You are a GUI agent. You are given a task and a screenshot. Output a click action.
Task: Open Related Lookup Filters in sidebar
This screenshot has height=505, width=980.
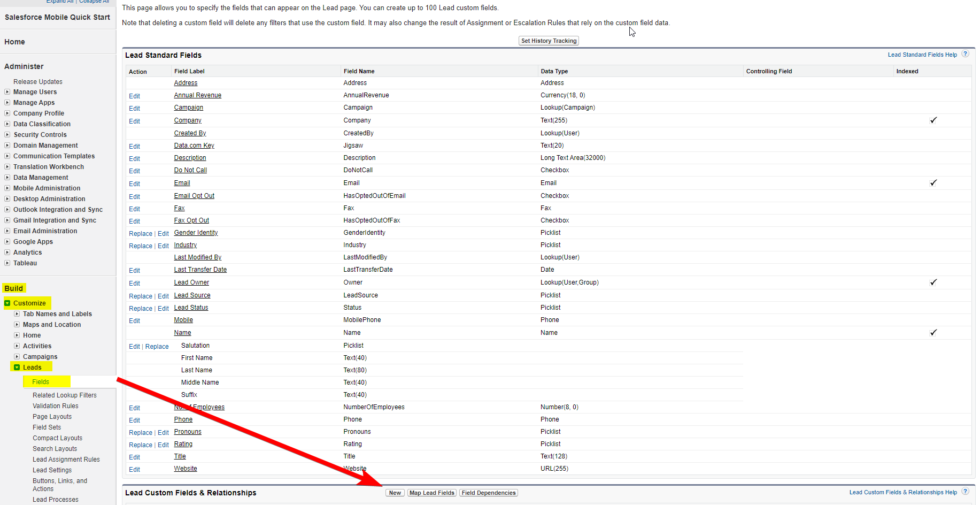coord(65,395)
